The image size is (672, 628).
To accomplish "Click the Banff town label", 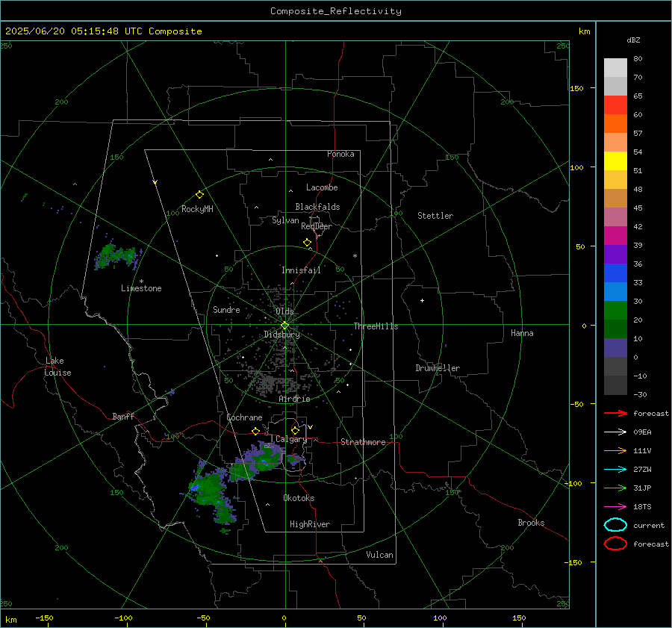I will [123, 416].
